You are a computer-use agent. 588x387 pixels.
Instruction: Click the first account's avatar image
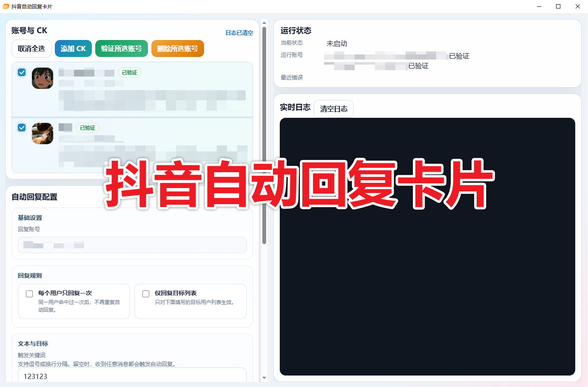(42, 78)
